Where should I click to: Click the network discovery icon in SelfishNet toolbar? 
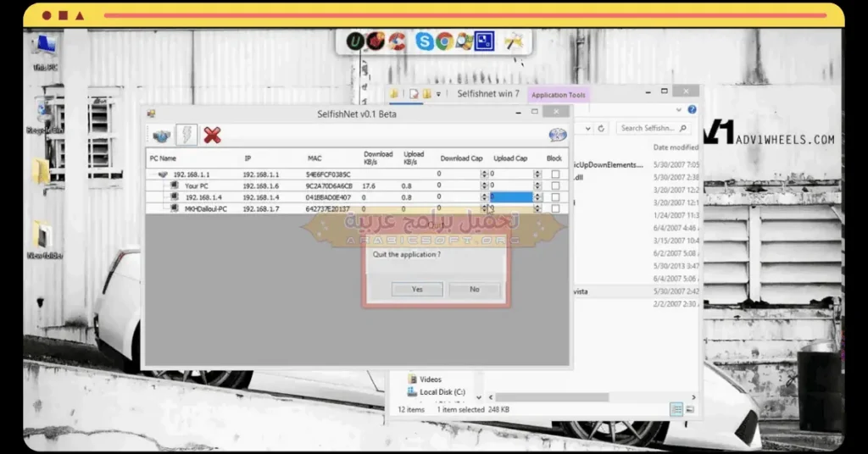coord(161,135)
